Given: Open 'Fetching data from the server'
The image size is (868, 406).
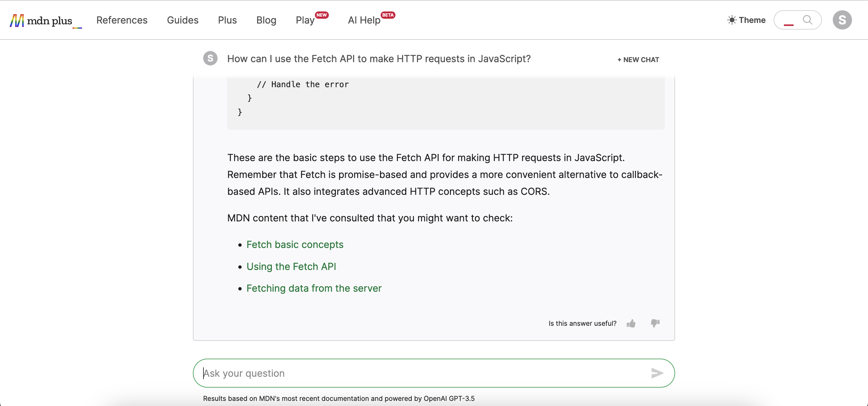Looking at the screenshot, I should 314,288.
